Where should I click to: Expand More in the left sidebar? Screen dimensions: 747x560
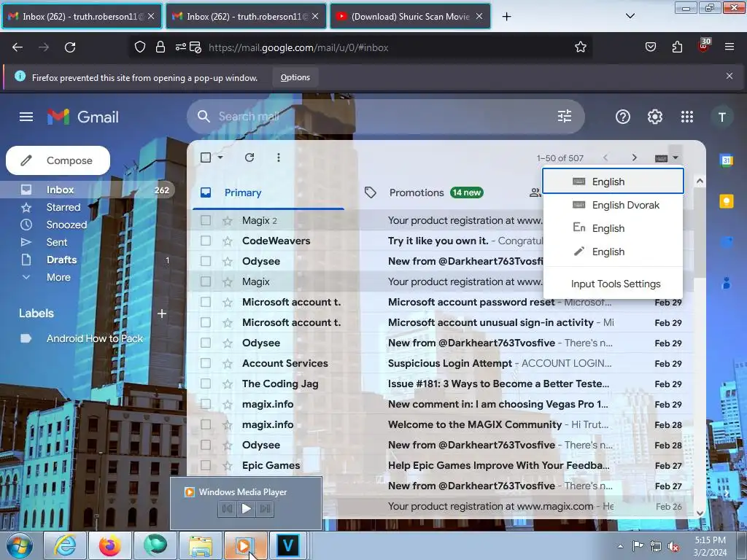[x=58, y=277]
